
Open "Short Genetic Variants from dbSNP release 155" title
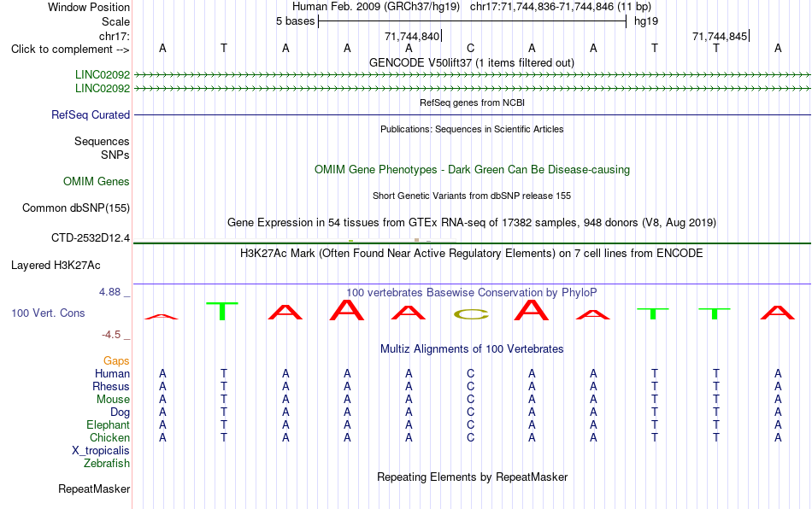[x=472, y=196]
